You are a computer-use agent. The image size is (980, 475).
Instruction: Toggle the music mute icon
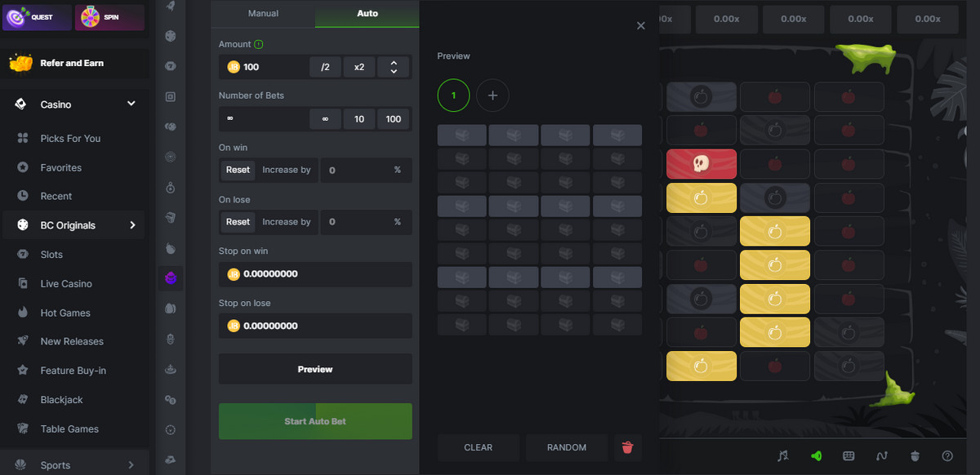[x=783, y=455]
